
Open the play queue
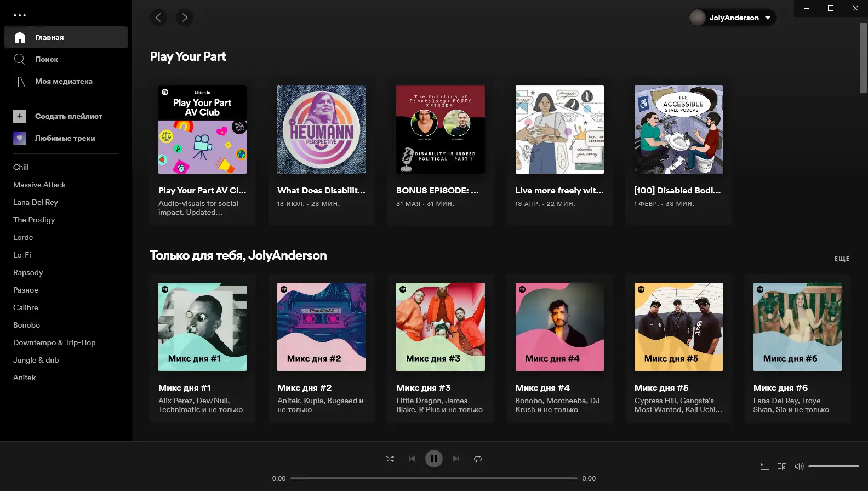click(x=765, y=466)
